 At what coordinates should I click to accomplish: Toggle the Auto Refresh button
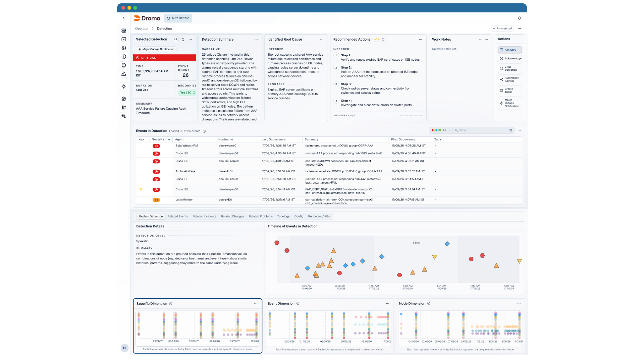point(178,18)
